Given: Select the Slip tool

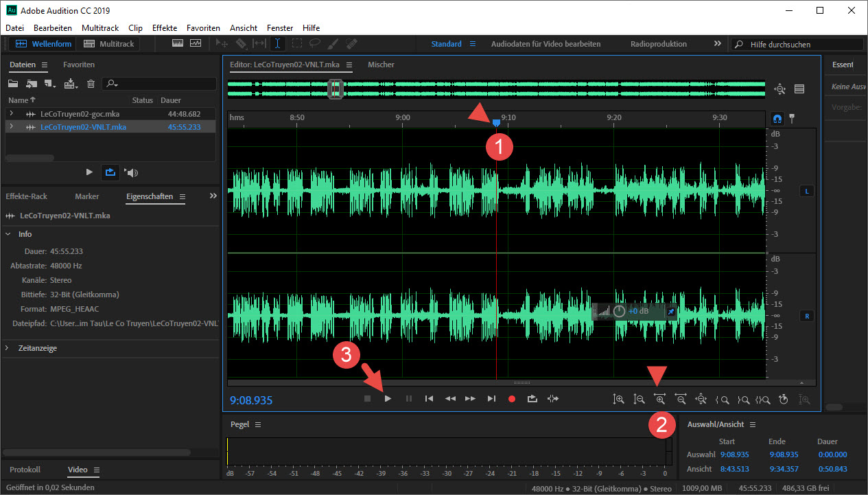Looking at the screenshot, I should 259,43.
